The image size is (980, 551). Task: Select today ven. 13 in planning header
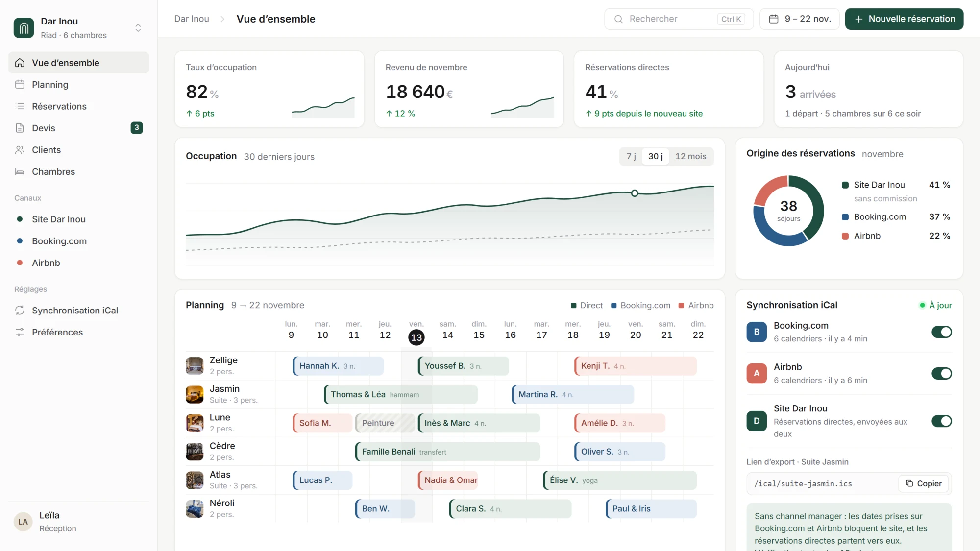[416, 337]
